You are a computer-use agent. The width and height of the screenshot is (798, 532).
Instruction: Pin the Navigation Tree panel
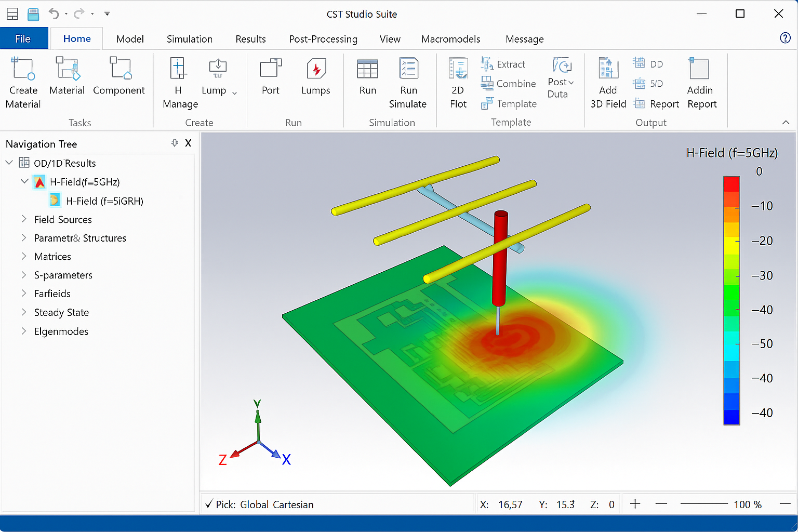coord(175,143)
